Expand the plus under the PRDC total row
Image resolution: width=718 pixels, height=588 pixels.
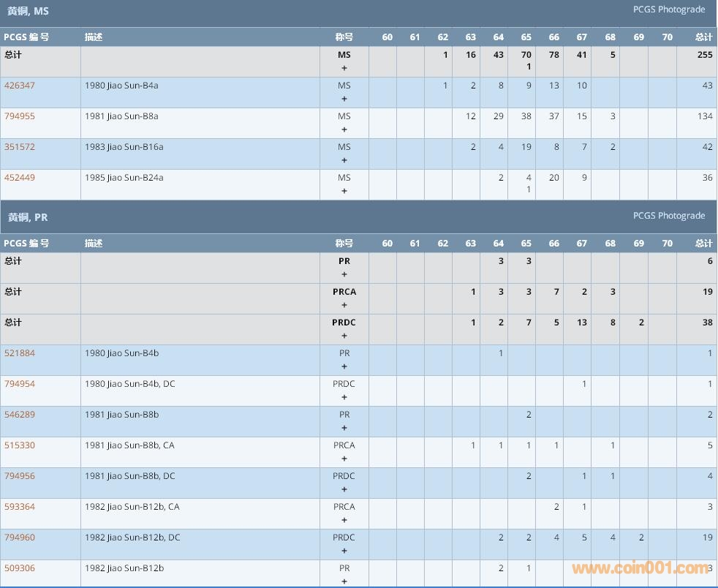click(x=344, y=336)
